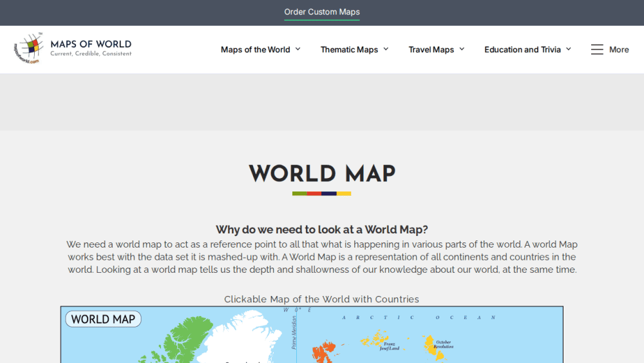Click the Franz Josef Land islands
This screenshot has width=644, height=363.
point(376,339)
